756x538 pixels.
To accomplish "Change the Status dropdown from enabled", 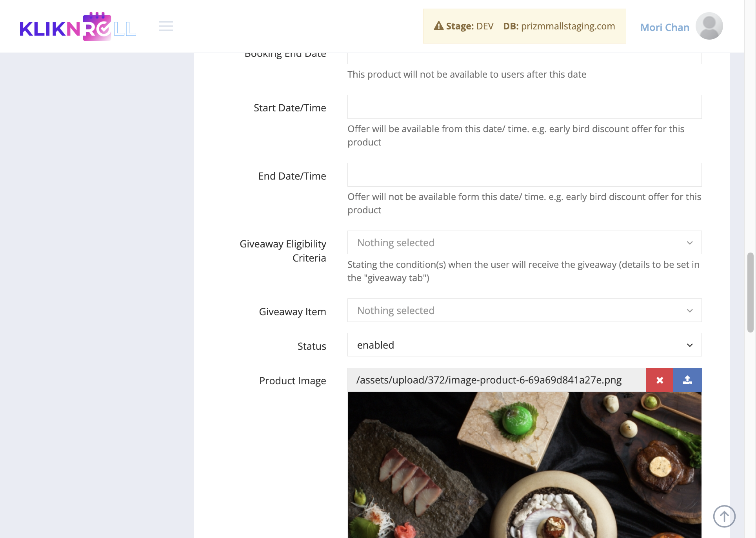I will 524,345.
